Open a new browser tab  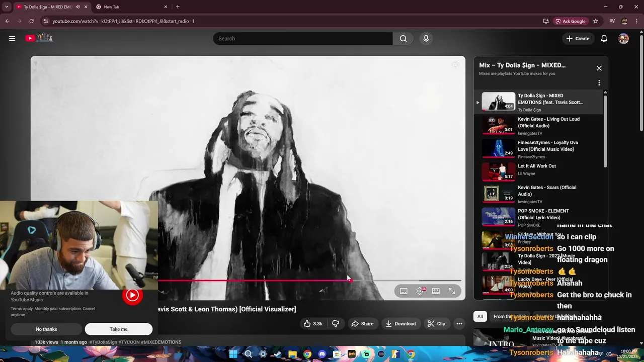178,7
